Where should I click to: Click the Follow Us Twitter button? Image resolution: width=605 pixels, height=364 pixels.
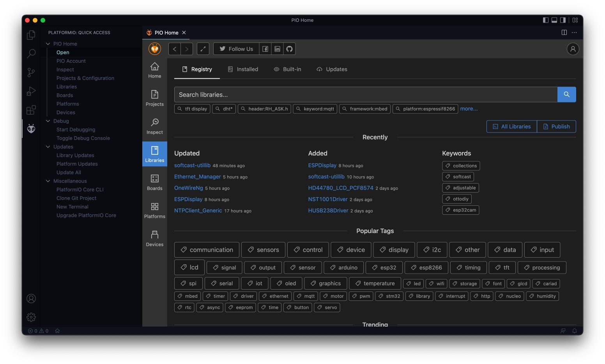coord(236,49)
